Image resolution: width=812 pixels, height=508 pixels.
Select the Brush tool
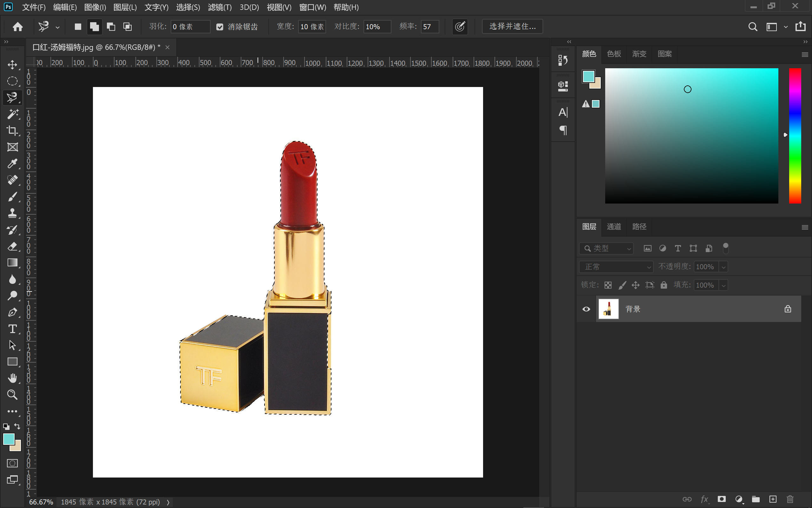(x=12, y=197)
